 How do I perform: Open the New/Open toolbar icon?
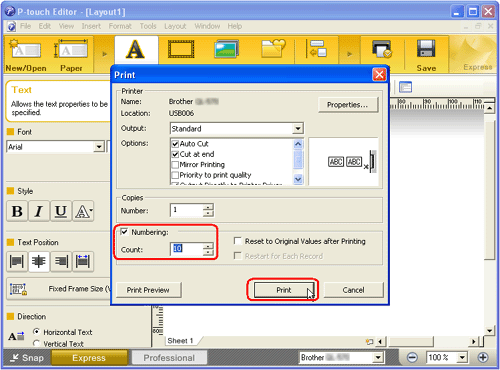coord(26,50)
